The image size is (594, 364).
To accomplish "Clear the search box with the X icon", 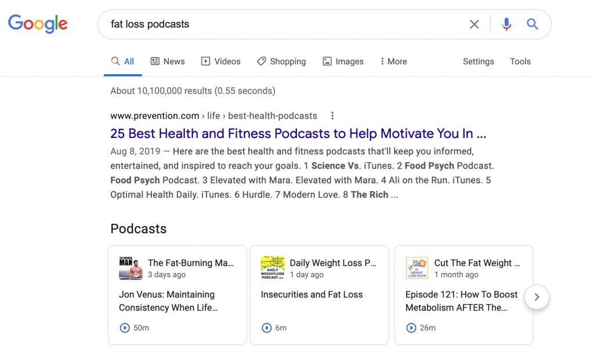I will point(475,24).
